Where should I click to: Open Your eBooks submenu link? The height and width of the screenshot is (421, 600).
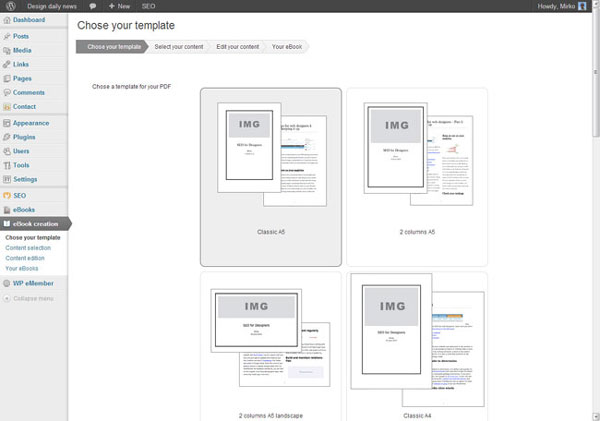[22, 269]
